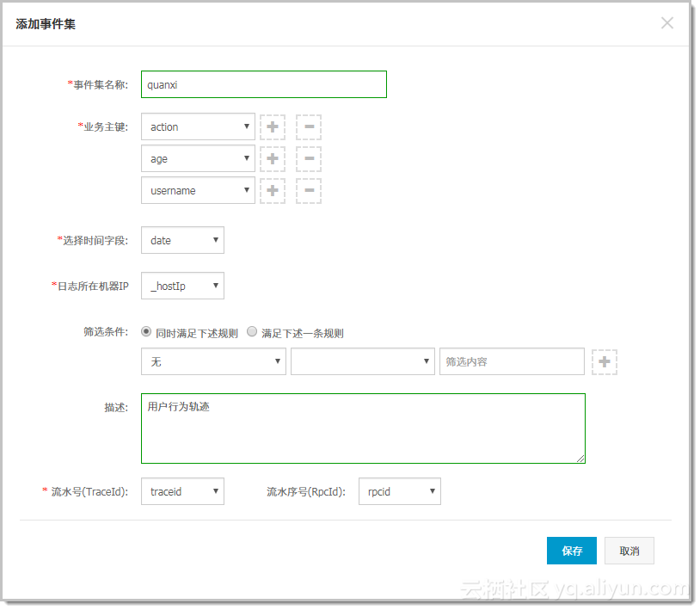The height and width of the screenshot is (610, 700).
Task: Open the username business key dropdown
Action: 198,190
